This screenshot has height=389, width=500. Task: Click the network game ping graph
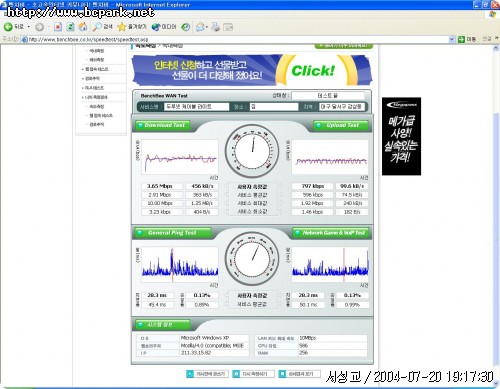tap(330, 264)
